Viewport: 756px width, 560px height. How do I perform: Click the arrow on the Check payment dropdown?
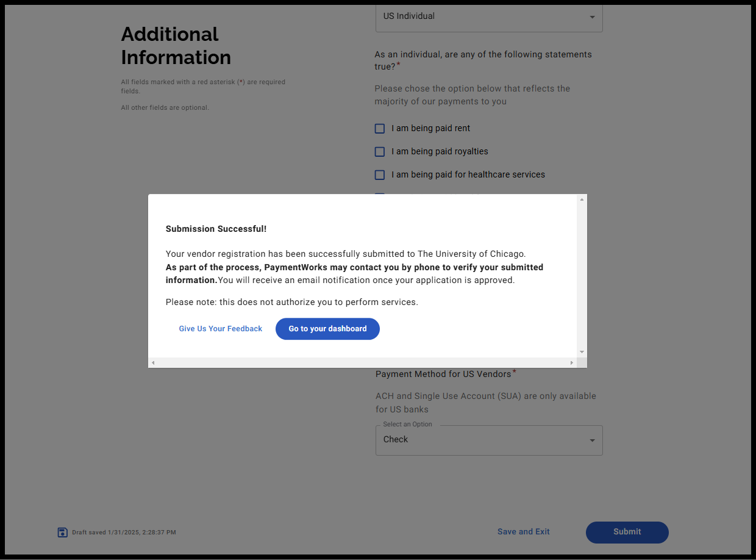(592, 440)
